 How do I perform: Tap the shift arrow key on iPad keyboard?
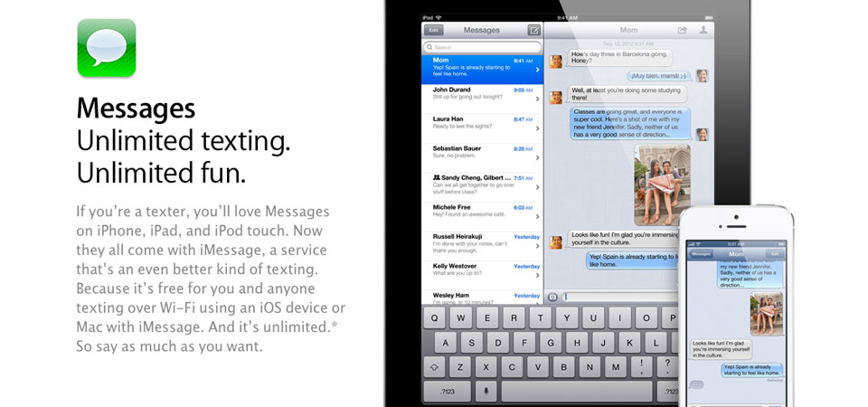(434, 367)
